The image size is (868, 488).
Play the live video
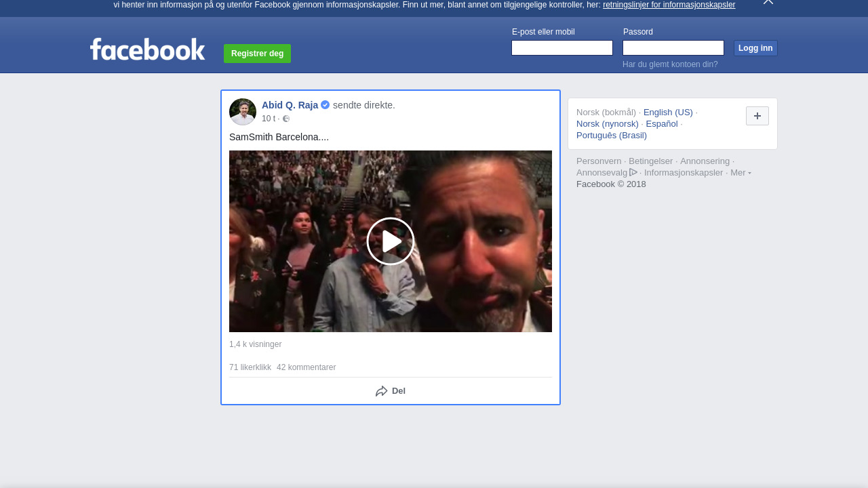[x=391, y=241]
